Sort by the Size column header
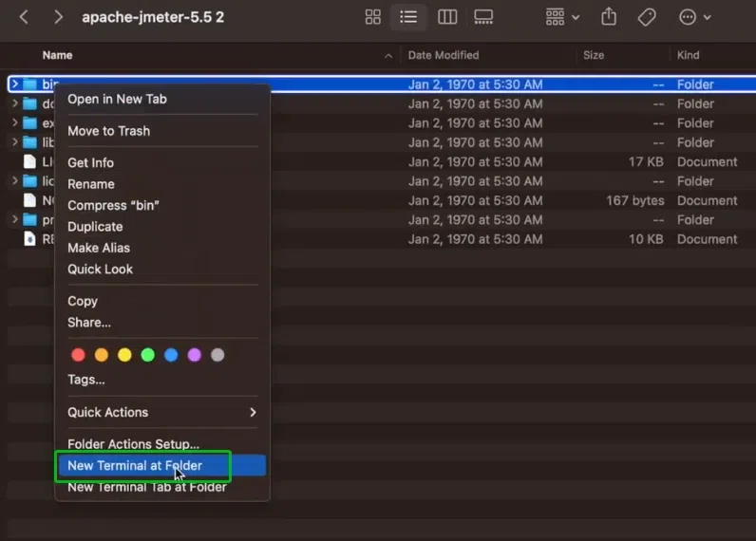The height and width of the screenshot is (541, 756). (594, 55)
